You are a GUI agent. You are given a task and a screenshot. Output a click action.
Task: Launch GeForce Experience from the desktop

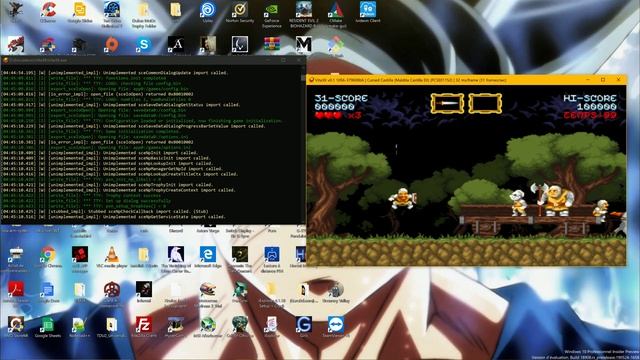tap(271, 14)
